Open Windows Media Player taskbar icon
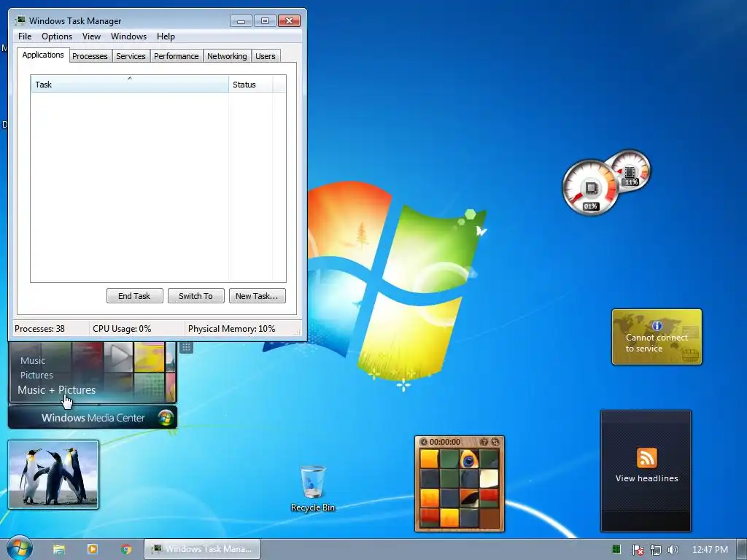The height and width of the screenshot is (560, 747). click(93, 549)
